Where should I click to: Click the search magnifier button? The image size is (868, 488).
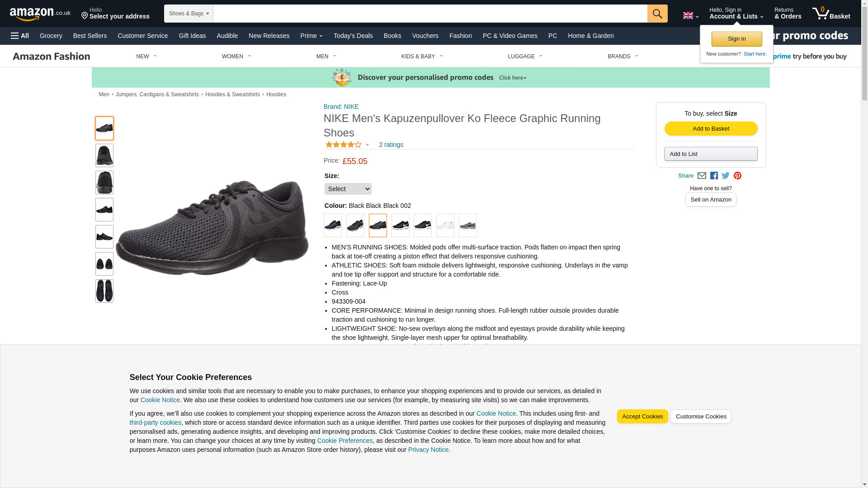657,14
